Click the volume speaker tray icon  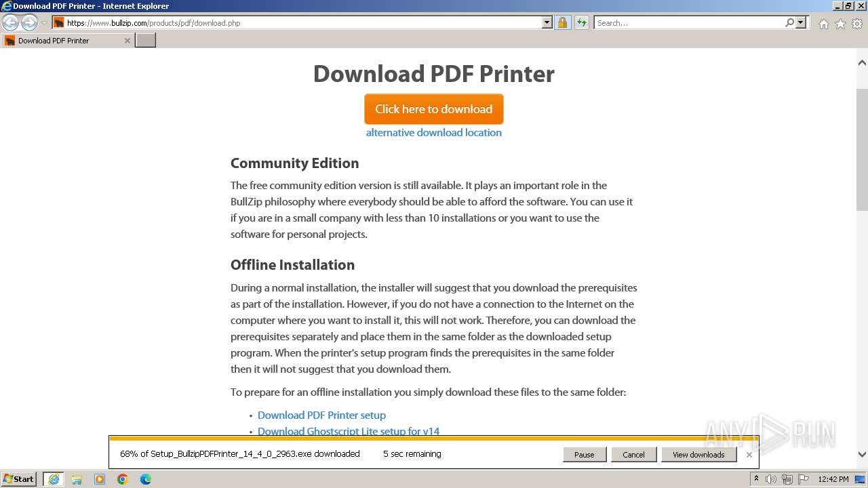pos(771,479)
